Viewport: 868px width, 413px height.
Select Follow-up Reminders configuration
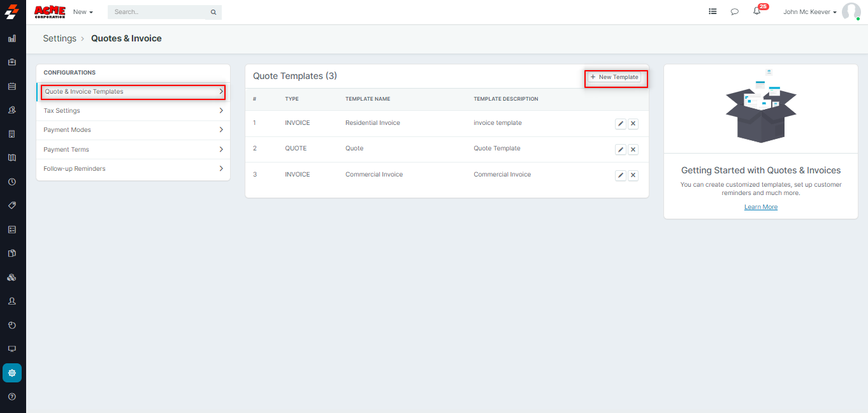click(133, 169)
